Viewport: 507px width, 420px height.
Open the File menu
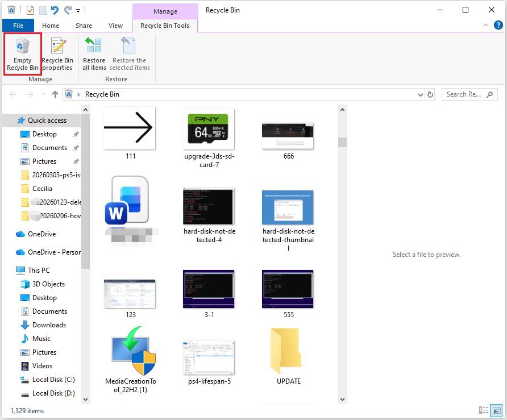(18, 25)
